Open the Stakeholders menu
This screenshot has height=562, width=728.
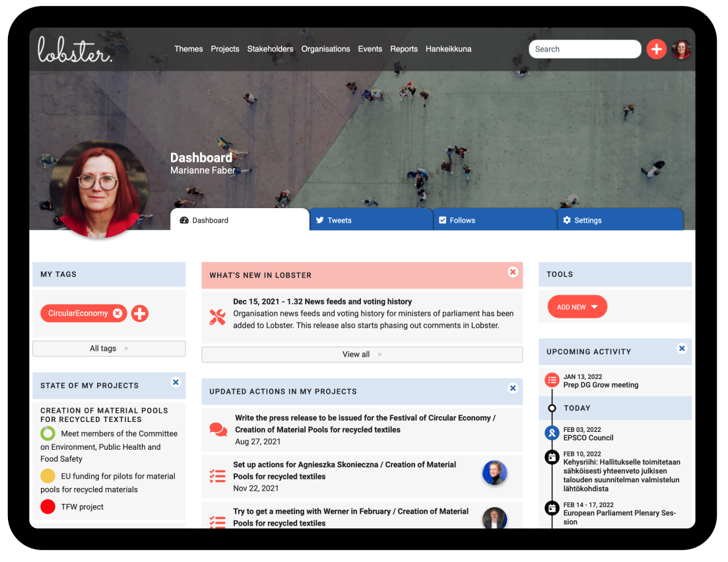[x=270, y=50]
